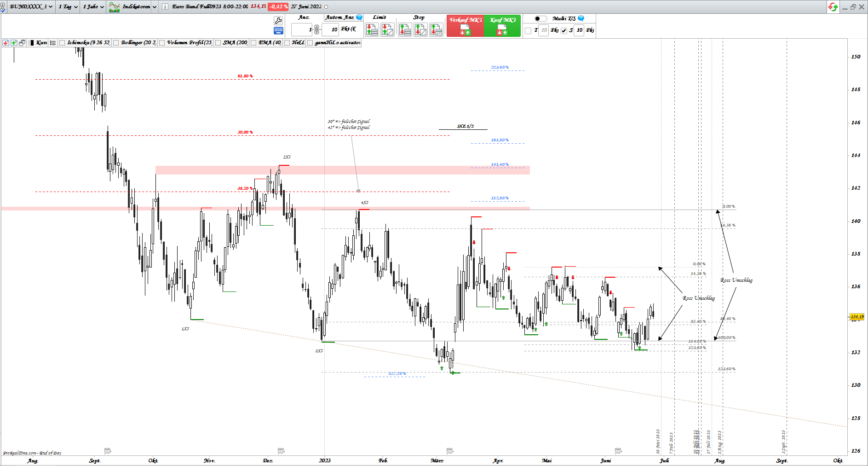Viewport: 868px width, 466px height.
Task: Toggle the gannHiLo activator checkbox
Action: pyautogui.click(x=310, y=43)
